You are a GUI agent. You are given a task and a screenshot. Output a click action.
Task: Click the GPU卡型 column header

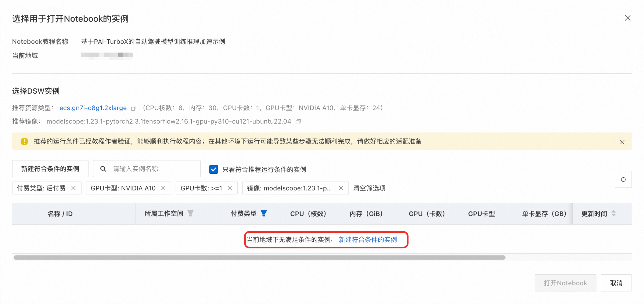coord(482,214)
